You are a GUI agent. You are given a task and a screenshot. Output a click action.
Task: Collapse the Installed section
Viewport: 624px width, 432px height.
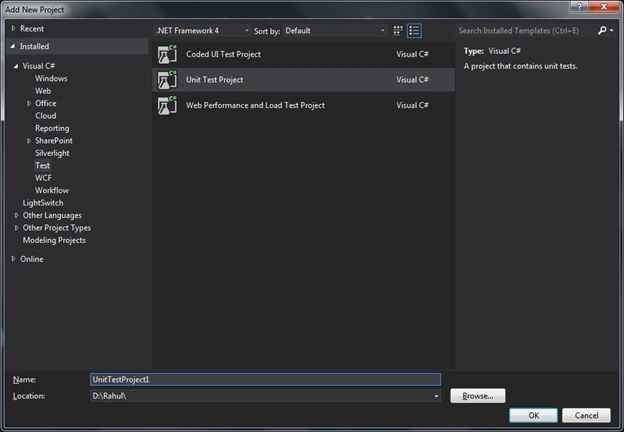(13, 46)
